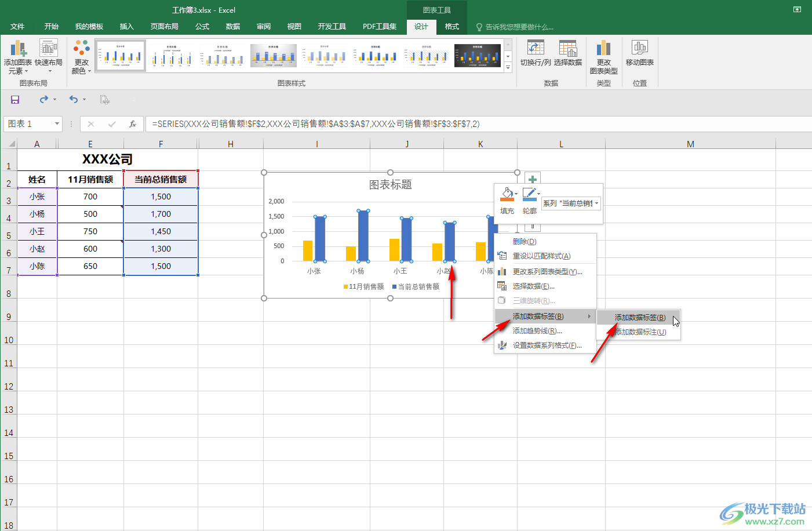This screenshot has height=531, width=812.
Task: Choose 重设以匹配样式(A) in context menu
Action: click(545, 256)
